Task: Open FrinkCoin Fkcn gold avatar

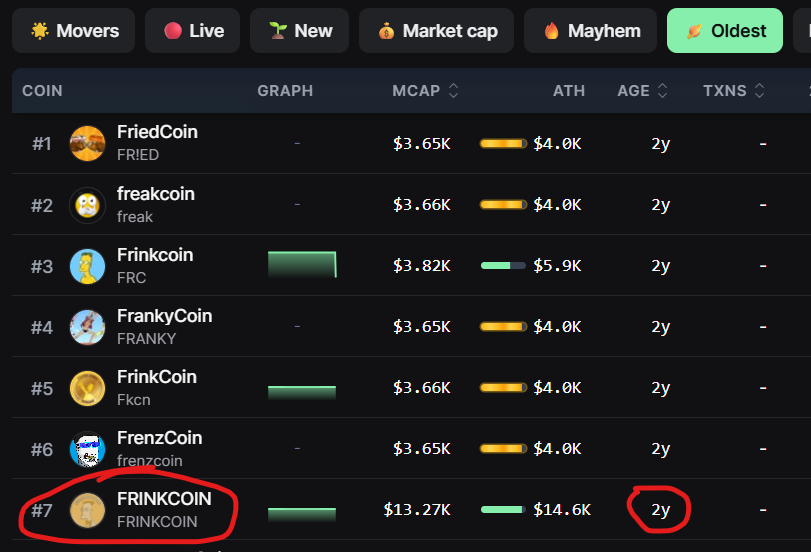Action: click(87, 388)
